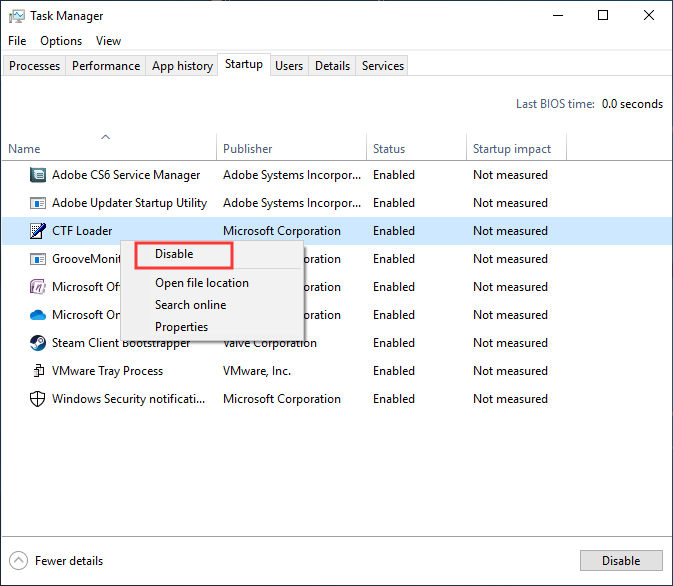Sort by the Startup impact column header
Screen dimensions: 673x586
click(x=516, y=149)
